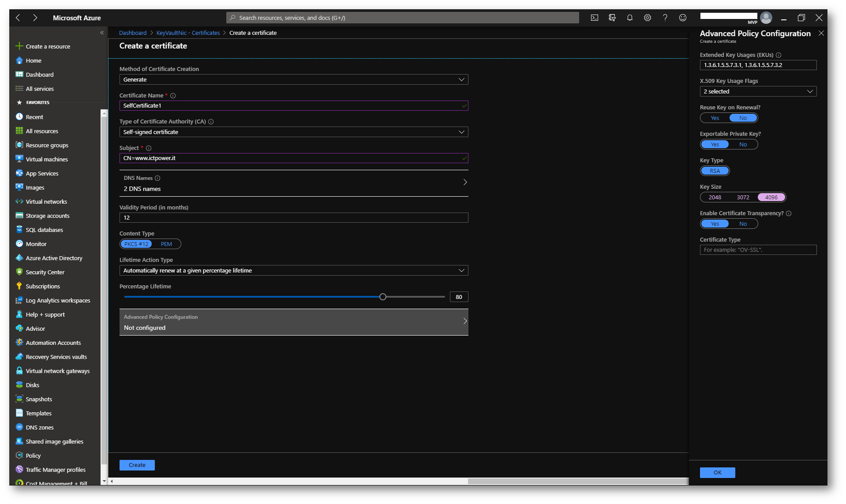Click the Azure search resources field
The height and width of the screenshot is (504, 846).
click(402, 18)
